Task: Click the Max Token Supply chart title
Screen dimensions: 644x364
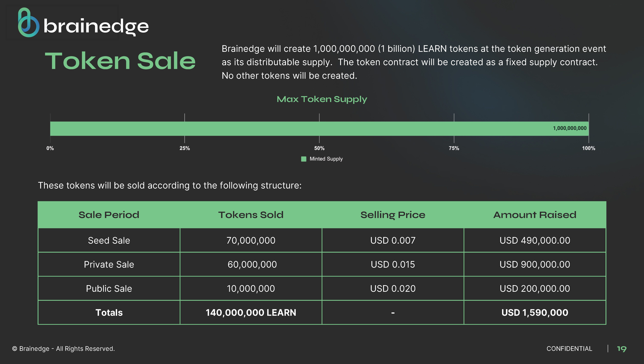Action: coord(322,99)
